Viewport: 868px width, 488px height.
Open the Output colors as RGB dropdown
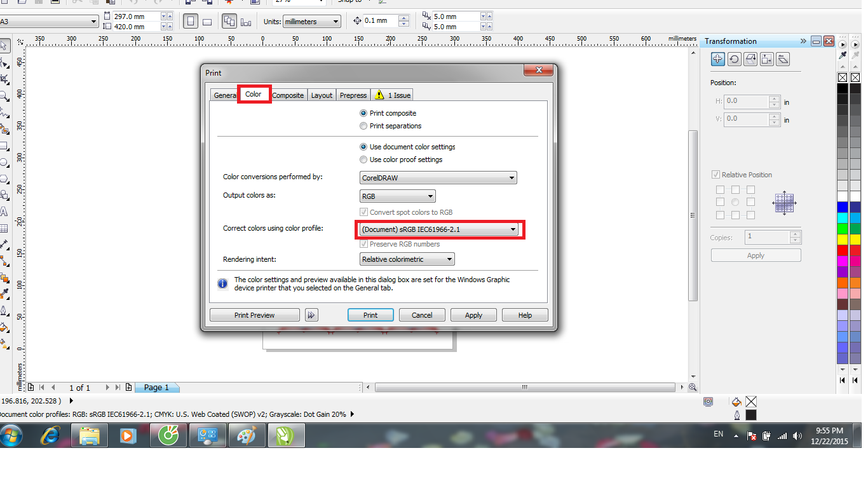click(x=397, y=196)
